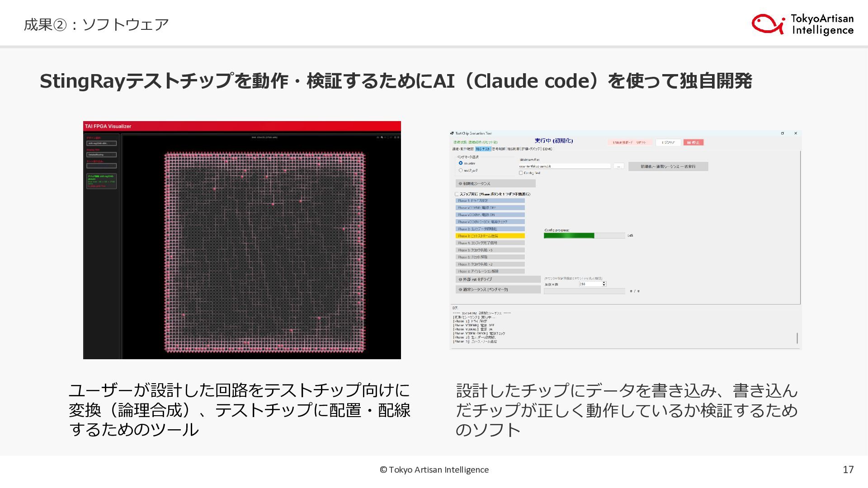Image resolution: width=868 pixels, height=488 pixels.
Task: Click the log area scrollbar
Action: pyautogui.click(x=797, y=338)
